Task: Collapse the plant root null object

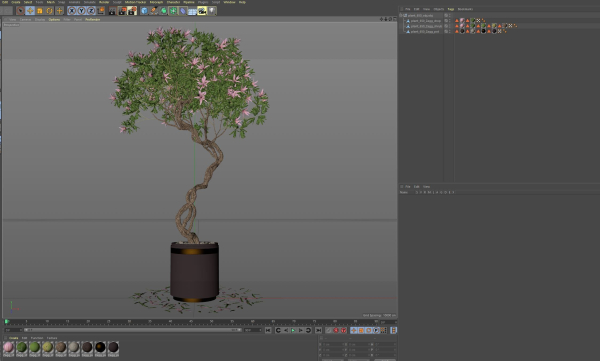Action: point(401,16)
